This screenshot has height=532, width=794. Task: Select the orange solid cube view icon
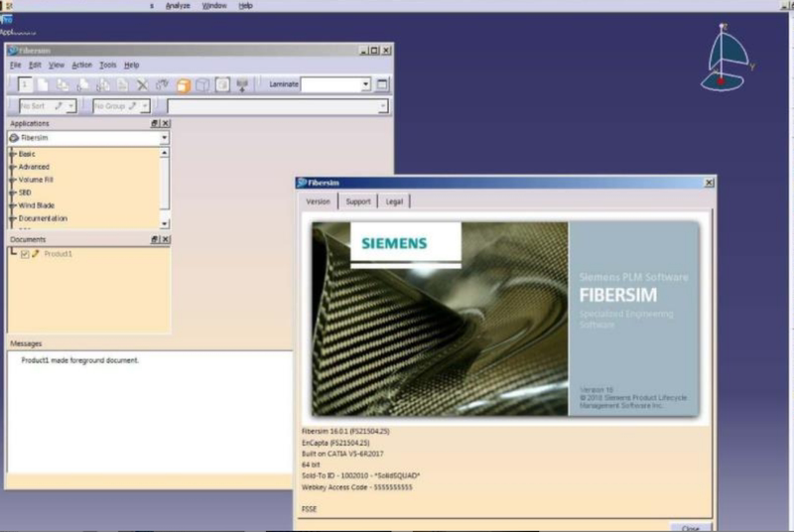pos(184,84)
